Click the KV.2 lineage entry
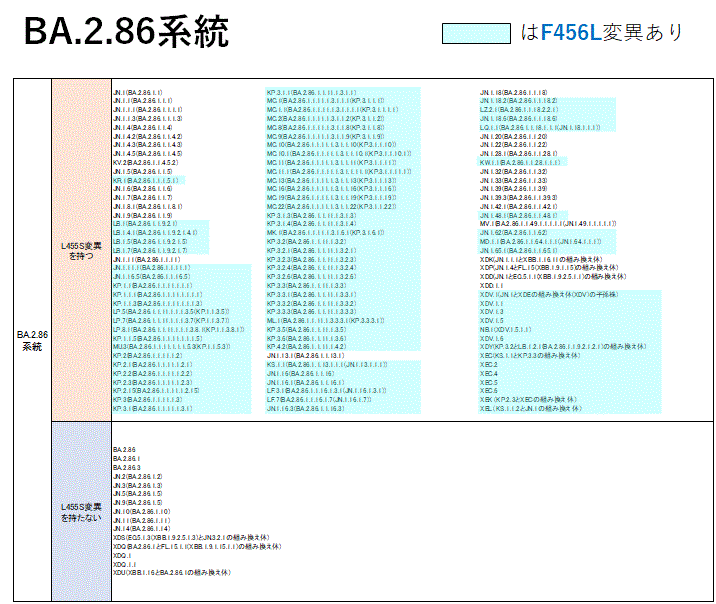 click(145, 162)
